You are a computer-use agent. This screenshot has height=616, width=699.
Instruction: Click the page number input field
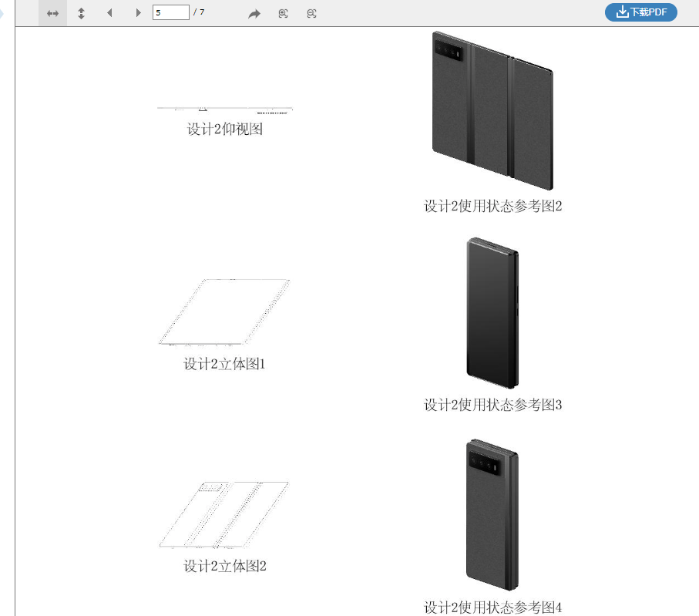click(x=171, y=12)
